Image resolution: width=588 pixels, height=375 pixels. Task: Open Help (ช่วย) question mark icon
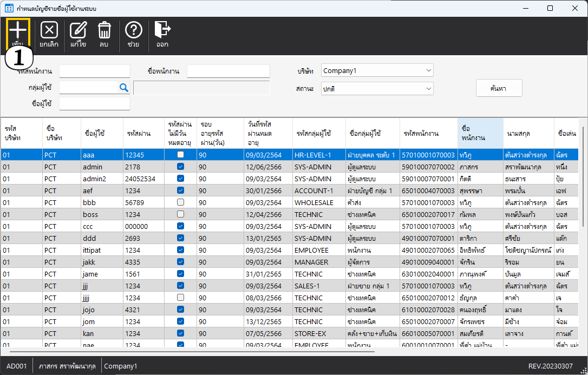point(134,31)
